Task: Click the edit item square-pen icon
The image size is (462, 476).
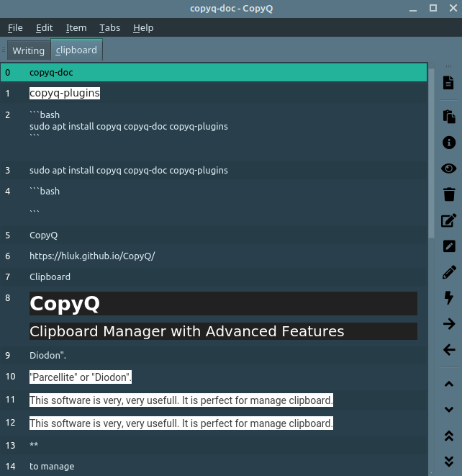Action: (x=449, y=220)
